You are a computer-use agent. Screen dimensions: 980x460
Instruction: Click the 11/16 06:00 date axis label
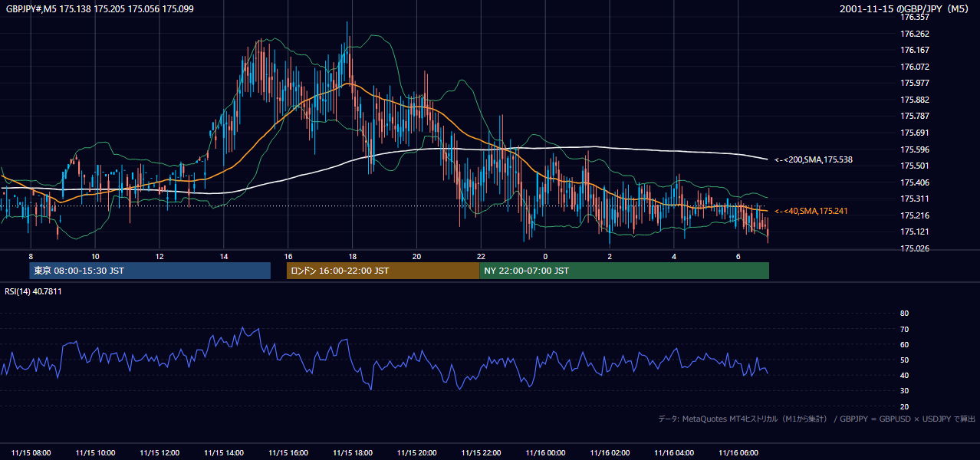(738, 452)
